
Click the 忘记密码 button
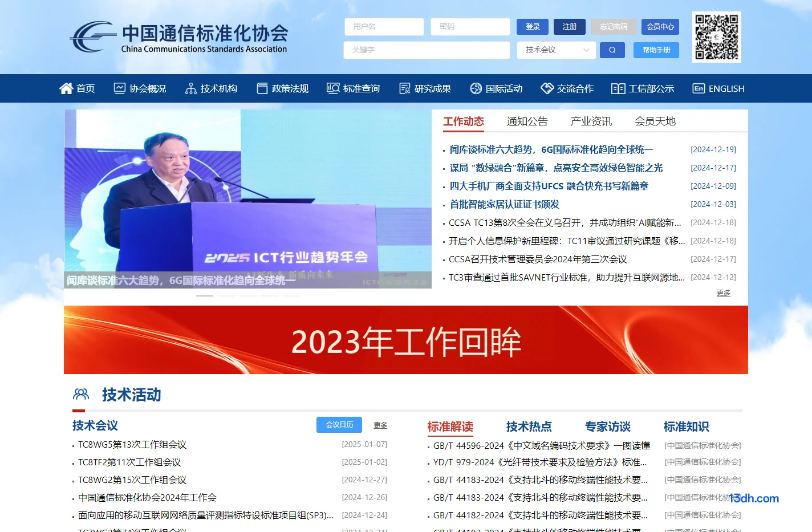tap(614, 27)
